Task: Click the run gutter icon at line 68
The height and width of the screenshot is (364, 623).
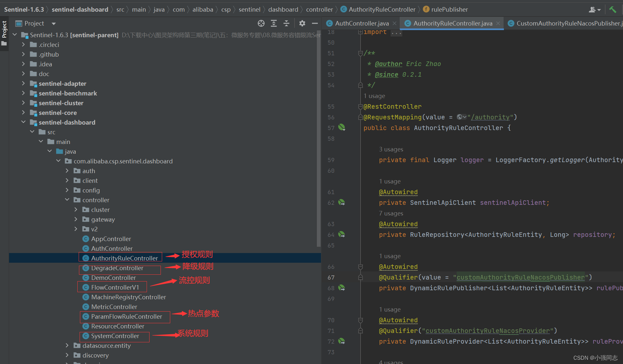Action: click(342, 288)
